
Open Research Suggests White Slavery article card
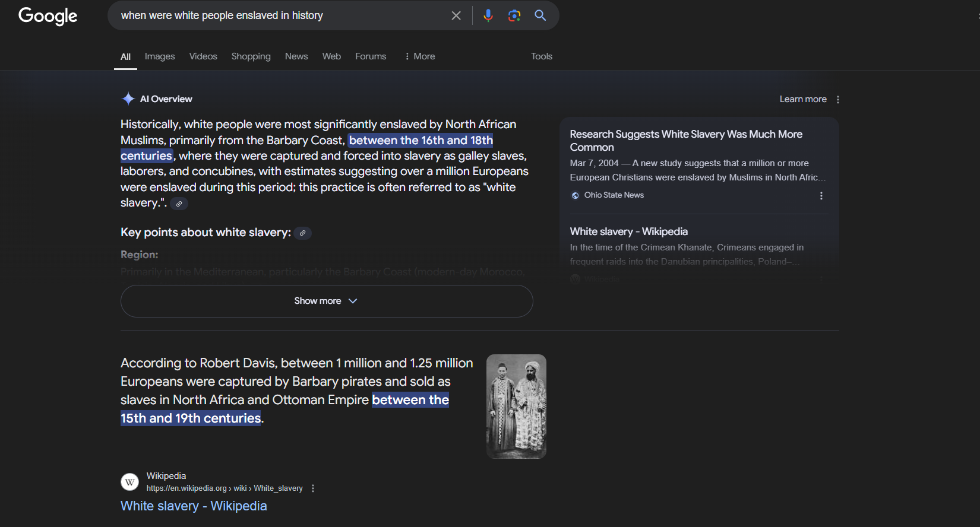click(x=686, y=141)
